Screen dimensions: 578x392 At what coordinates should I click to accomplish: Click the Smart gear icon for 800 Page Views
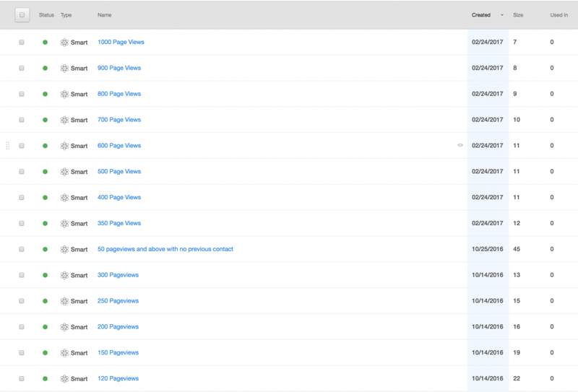(x=64, y=94)
